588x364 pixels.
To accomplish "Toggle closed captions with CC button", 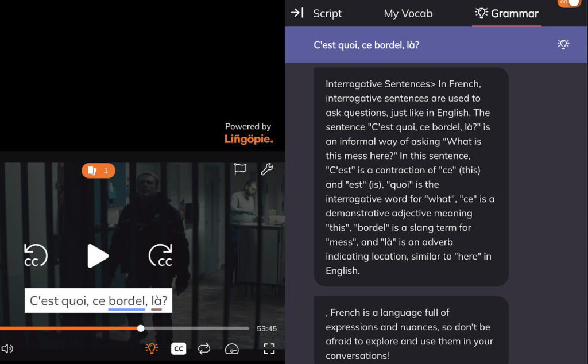I will coord(179,348).
